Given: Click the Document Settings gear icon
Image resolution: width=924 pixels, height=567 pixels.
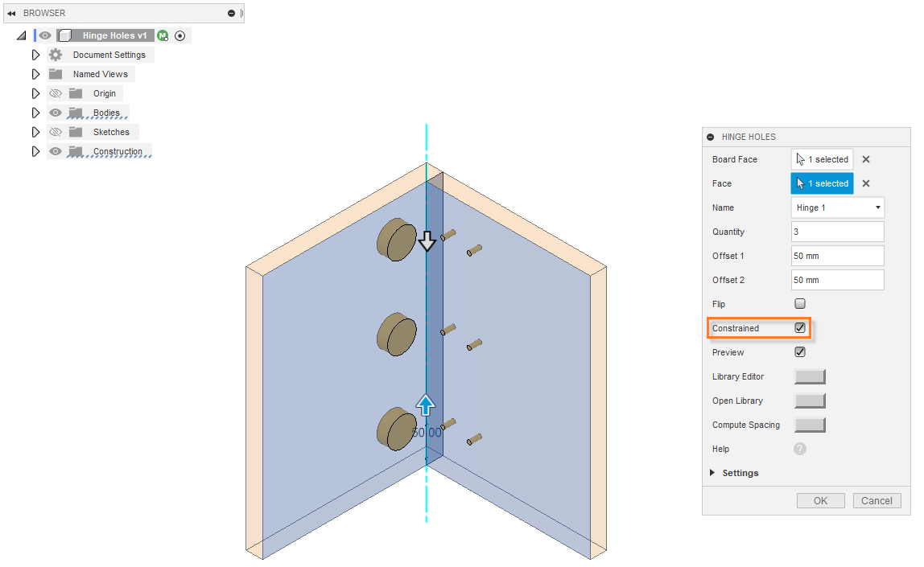Looking at the screenshot, I should [56, 55].
